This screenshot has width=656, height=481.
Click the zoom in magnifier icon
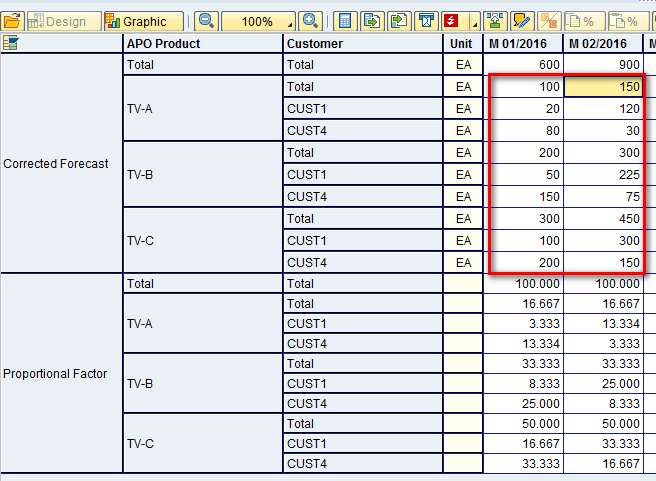point(310,21)
